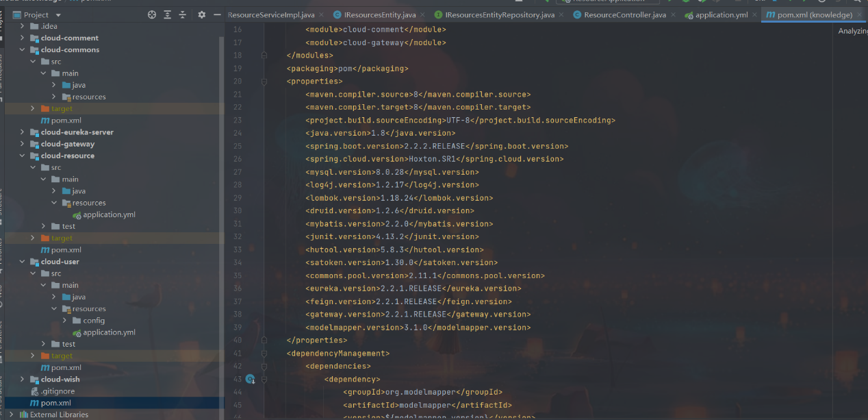Select pom.xml under cloud-user
868x420 pixels.
[x=66, y=368]
